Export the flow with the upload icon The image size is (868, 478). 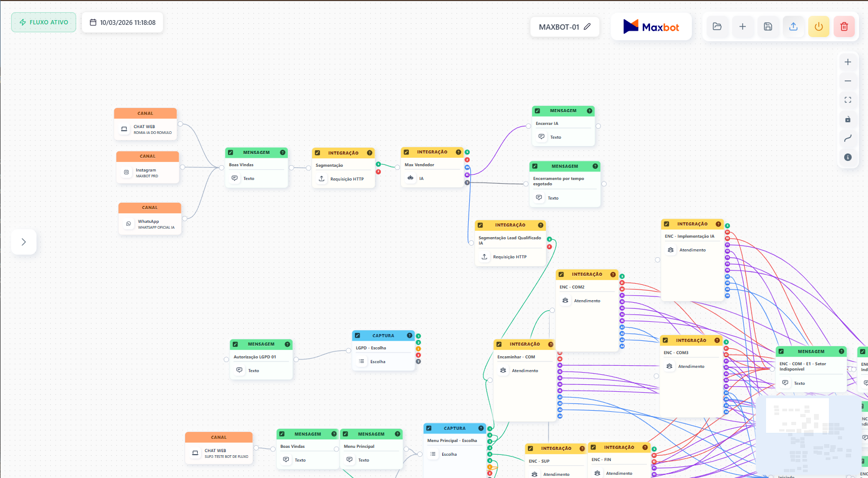tap(793, 26)
